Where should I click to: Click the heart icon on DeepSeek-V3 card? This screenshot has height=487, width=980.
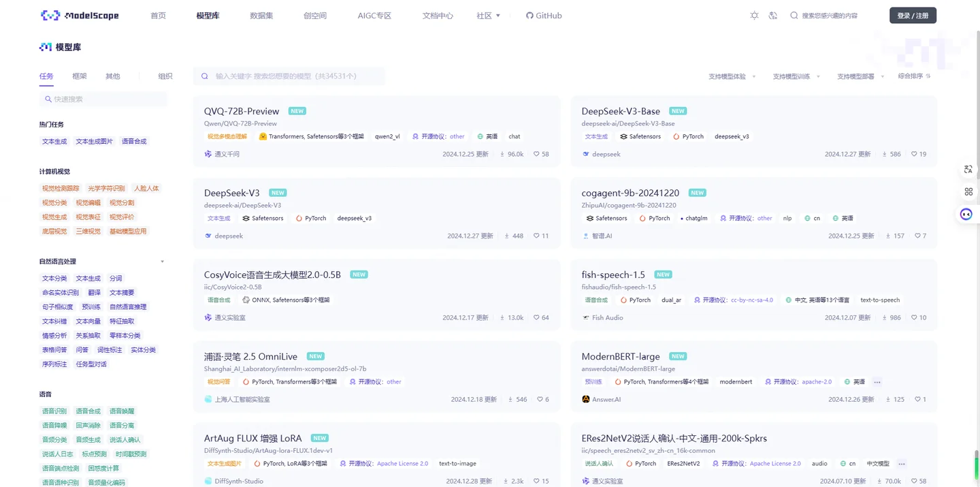tap(536, 236)
